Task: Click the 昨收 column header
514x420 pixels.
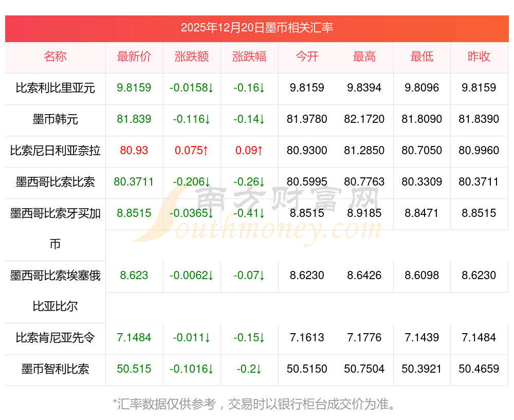Action: point(479,57)
